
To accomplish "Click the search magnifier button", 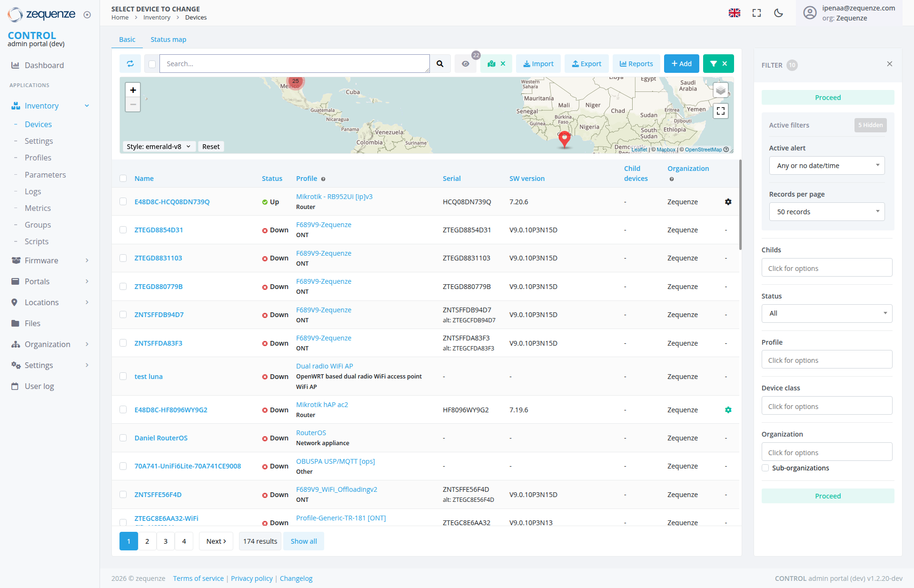I will (440, 64).
